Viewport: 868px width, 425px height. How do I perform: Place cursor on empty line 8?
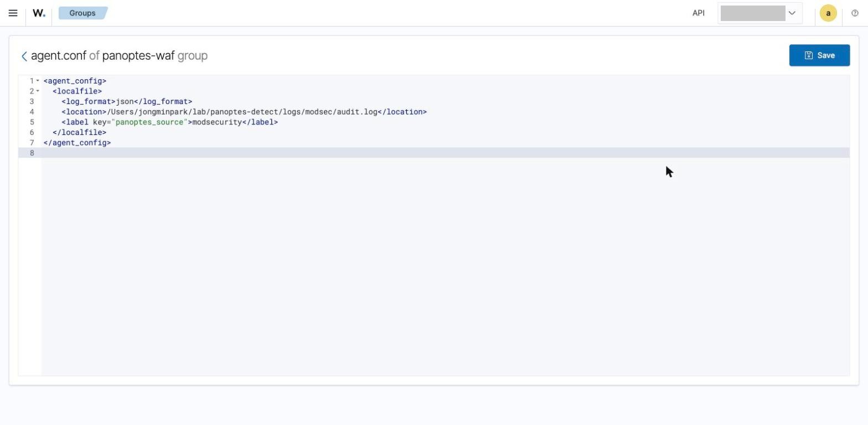(x=445, y=153)
